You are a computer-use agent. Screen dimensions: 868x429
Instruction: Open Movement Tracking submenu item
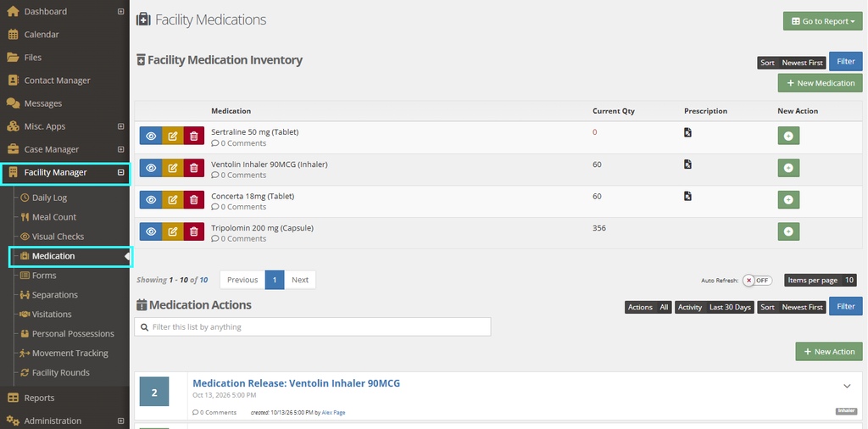pyautogui.click(x=70, y=353)
